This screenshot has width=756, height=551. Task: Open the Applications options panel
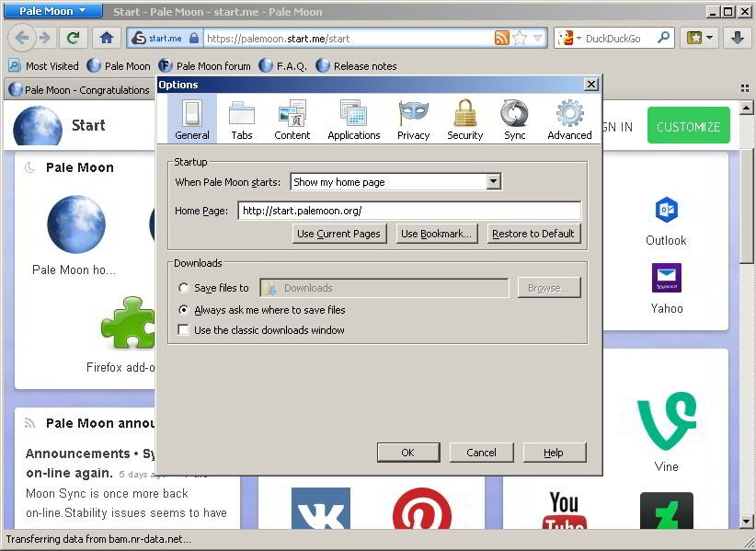tap(354, 119)
